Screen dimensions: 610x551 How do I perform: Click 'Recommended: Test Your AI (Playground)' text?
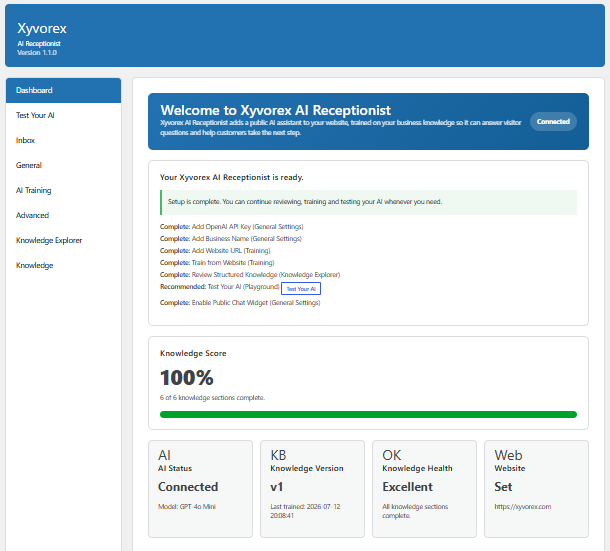click(x=219, y=287)
